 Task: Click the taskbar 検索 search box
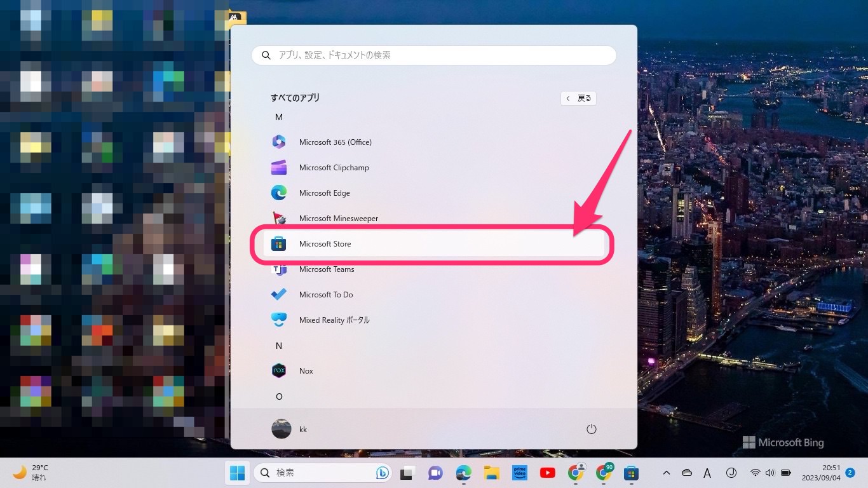pyautogui.click(x=322, y=473)
